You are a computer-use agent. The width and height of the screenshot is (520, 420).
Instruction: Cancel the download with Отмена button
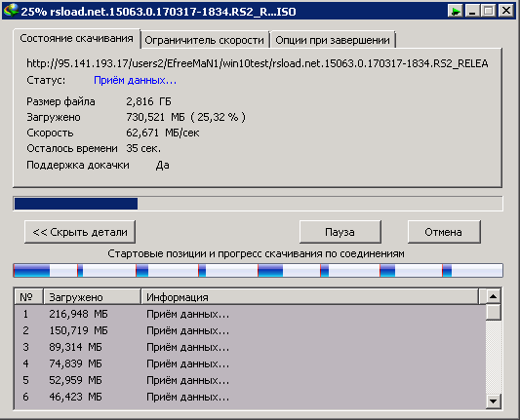point(444,232)
